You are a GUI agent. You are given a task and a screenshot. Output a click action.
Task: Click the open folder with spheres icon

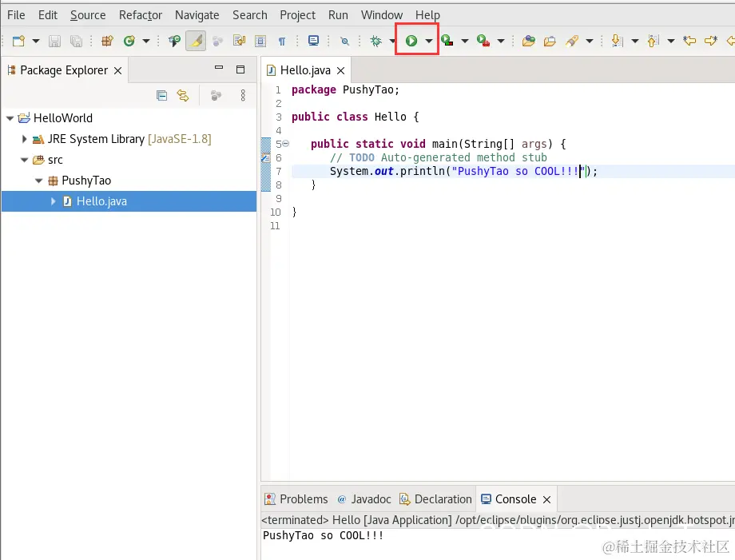(528, 42)
